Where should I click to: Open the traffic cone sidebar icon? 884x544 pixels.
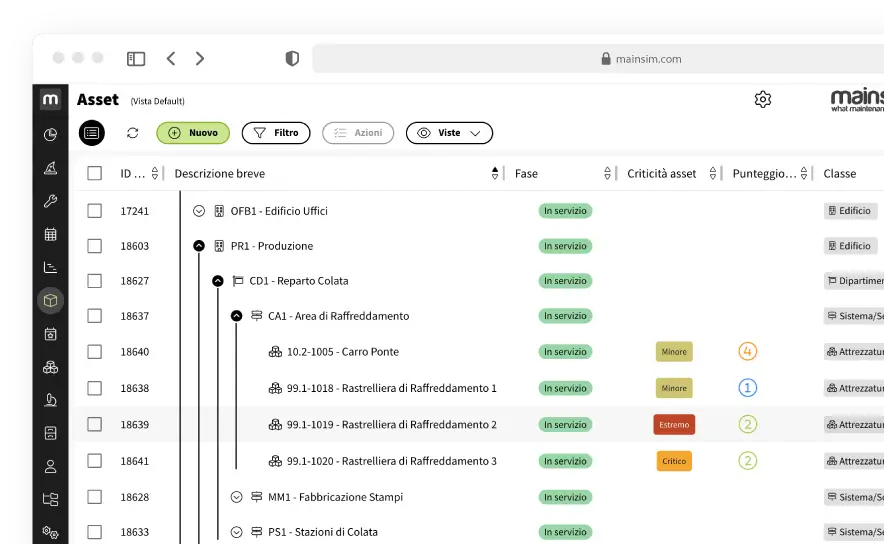50,168
